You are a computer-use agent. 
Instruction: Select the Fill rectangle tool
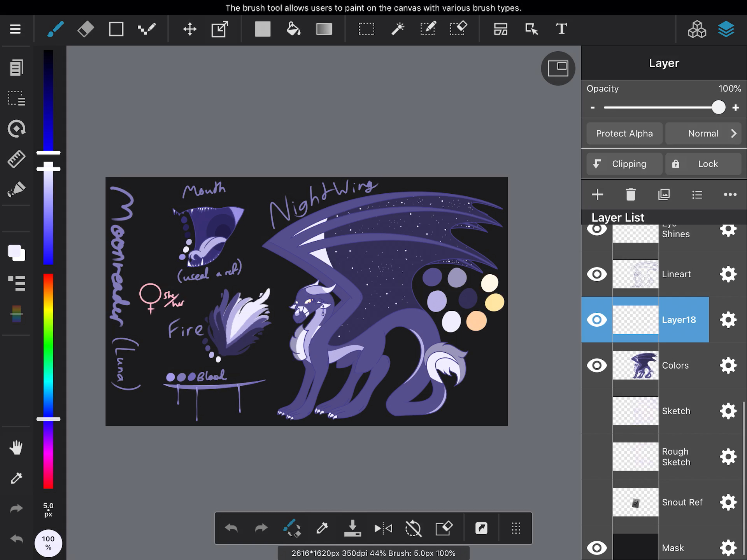(263, 29)
